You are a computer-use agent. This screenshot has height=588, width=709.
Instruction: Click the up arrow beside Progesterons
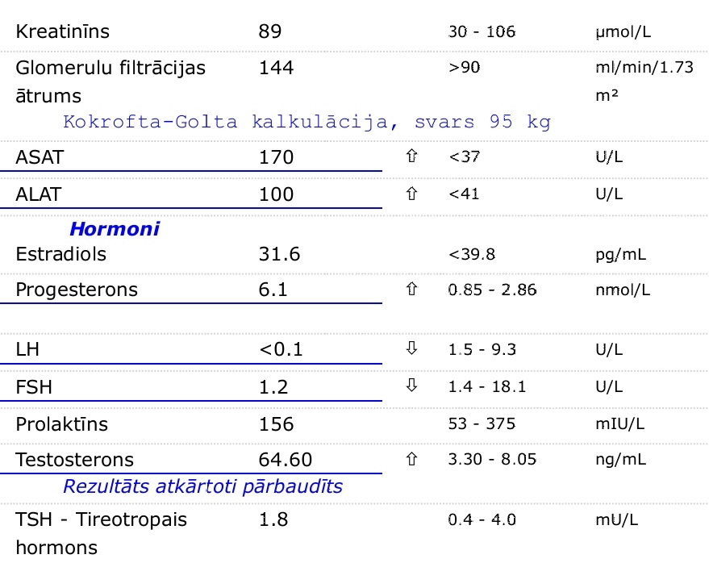point(411,289)
